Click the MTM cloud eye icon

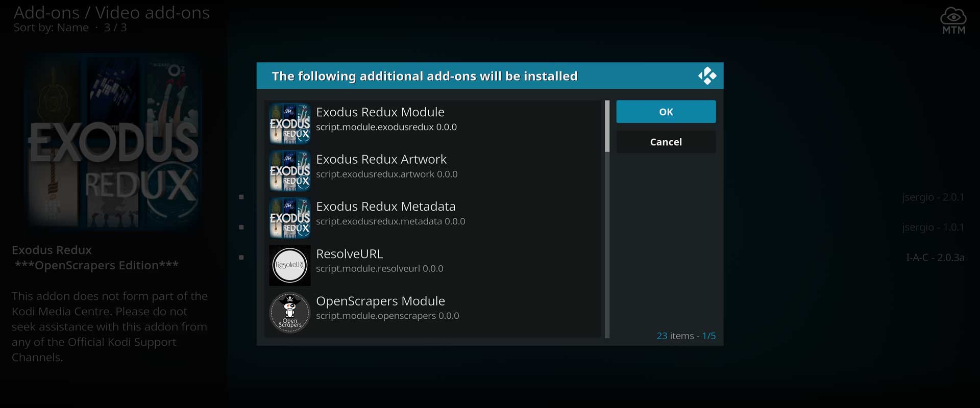click(x=953, y=20)
